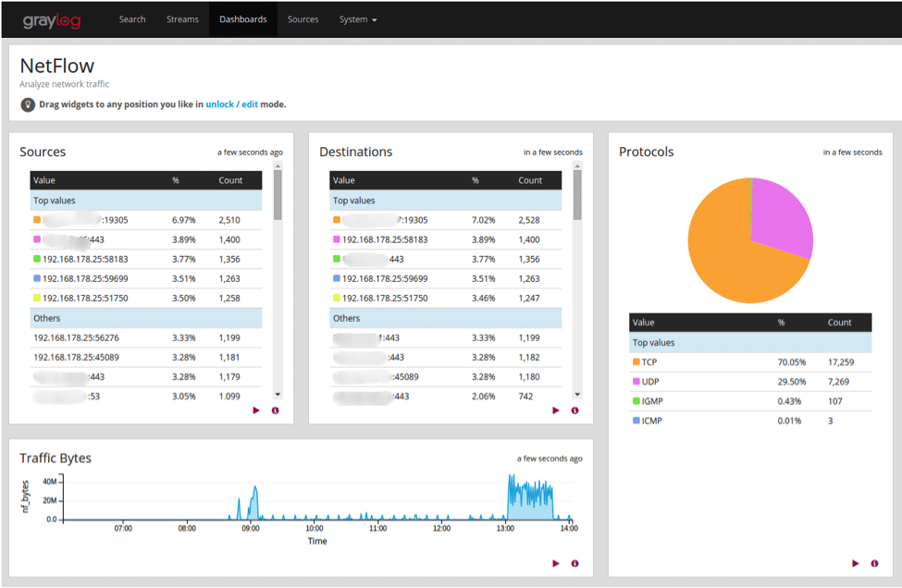
Task: Open the Sources page from the navbar
Action: 303,18
